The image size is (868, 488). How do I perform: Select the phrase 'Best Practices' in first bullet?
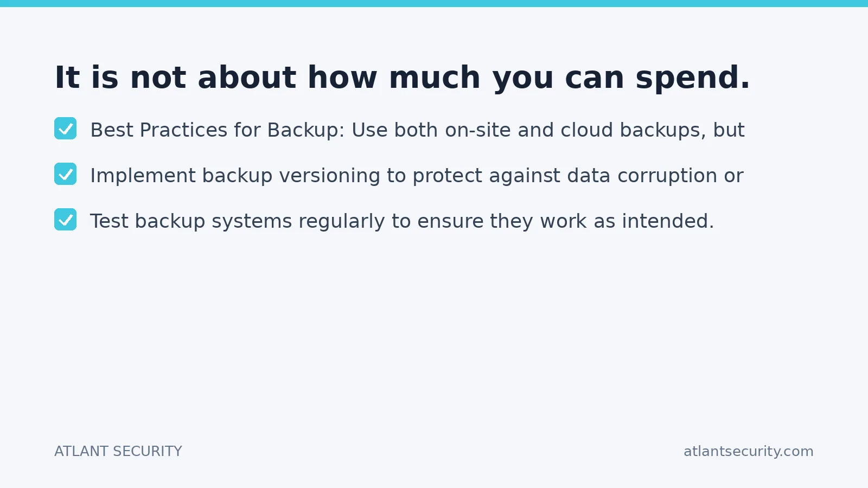(159, 130)
